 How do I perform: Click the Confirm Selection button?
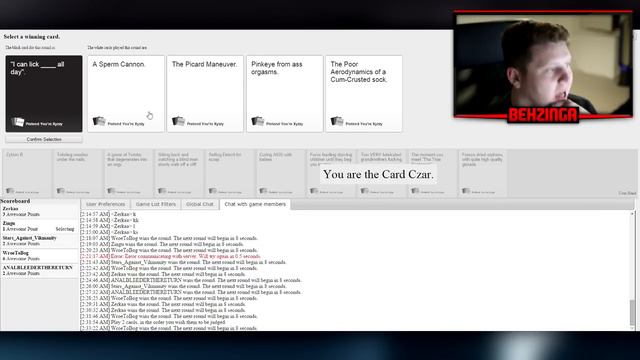44,139
